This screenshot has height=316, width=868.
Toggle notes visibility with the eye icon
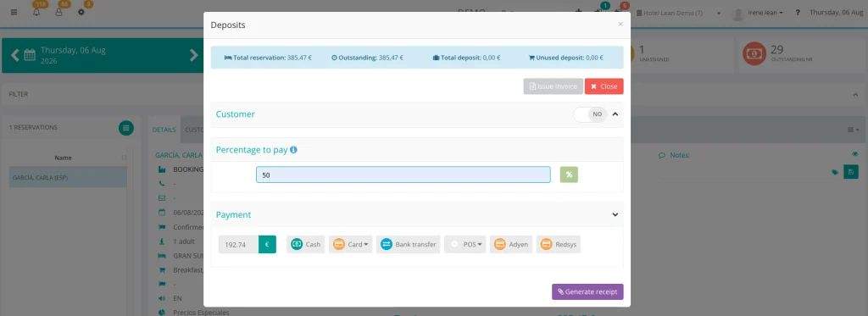tap(854, 154)
